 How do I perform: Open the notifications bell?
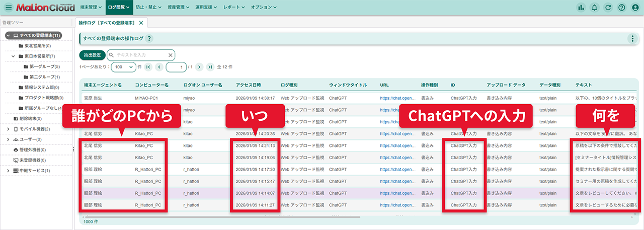pos(595,8)
